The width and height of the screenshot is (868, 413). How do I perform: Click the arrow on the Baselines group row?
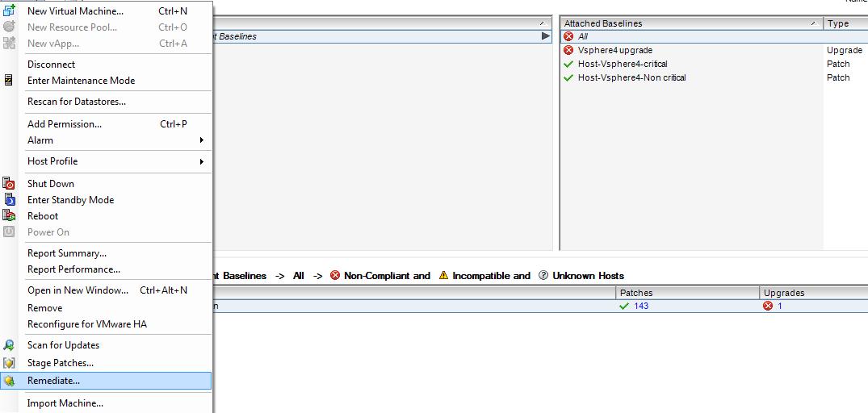coord(546,36)
